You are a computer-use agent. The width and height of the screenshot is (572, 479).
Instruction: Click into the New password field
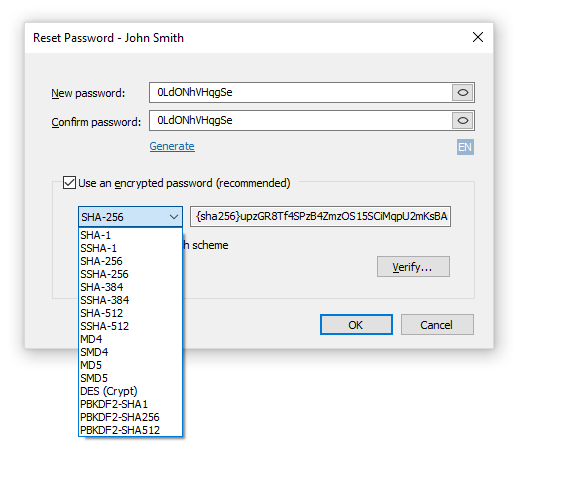click(301, 92)
